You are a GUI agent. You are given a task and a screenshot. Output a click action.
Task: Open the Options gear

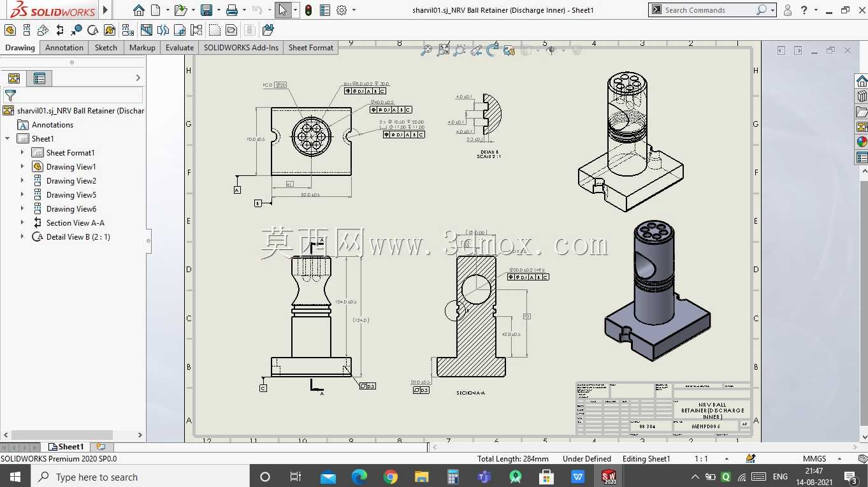[342, 10]
